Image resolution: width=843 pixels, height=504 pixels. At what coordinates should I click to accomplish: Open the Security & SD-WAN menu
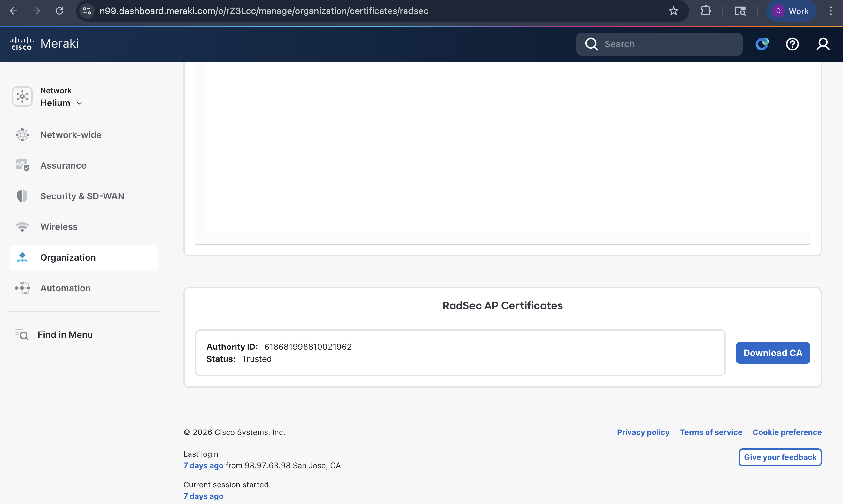point(82,196)
